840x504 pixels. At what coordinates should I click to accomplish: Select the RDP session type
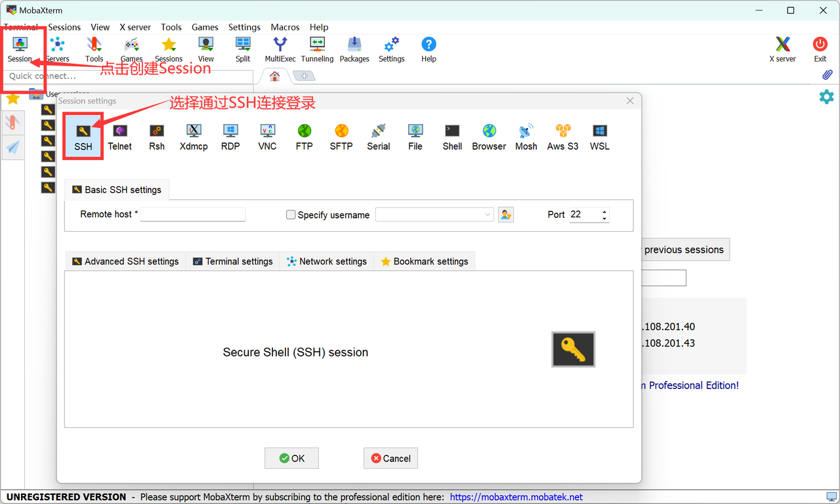[230, 137]
